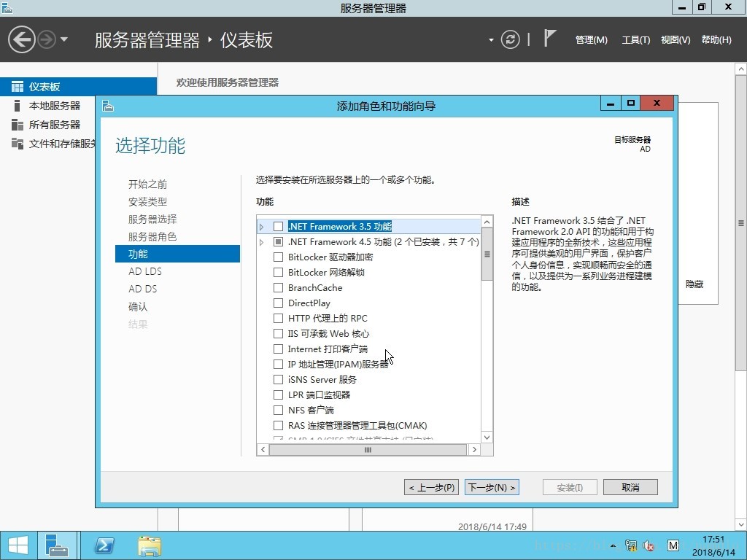Image resolution: width=747 pixels, height=560 pixels.
Task: Check .NET Framework 3.5 功能 checkbox
Action: (x=278, y=227)
